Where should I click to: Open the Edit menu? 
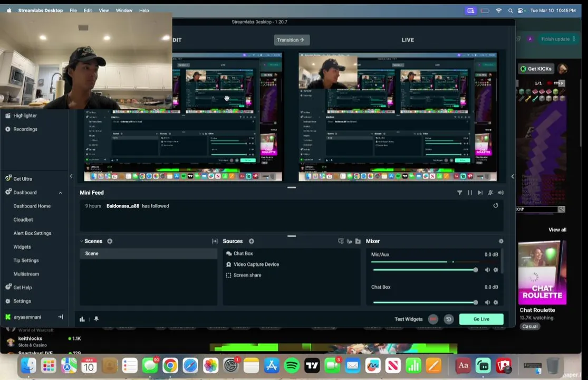tap(88, 11)
